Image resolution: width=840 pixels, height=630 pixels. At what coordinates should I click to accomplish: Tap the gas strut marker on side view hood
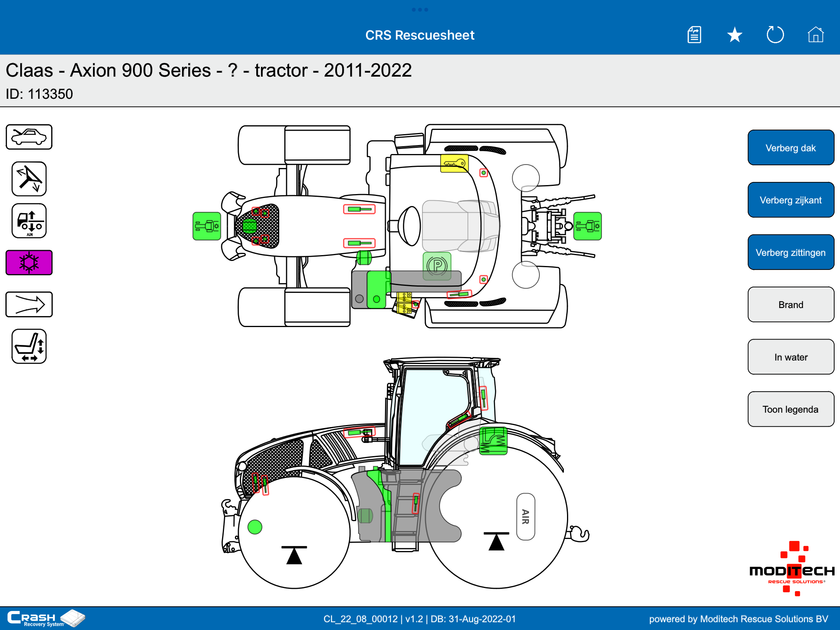pos(359,432)
